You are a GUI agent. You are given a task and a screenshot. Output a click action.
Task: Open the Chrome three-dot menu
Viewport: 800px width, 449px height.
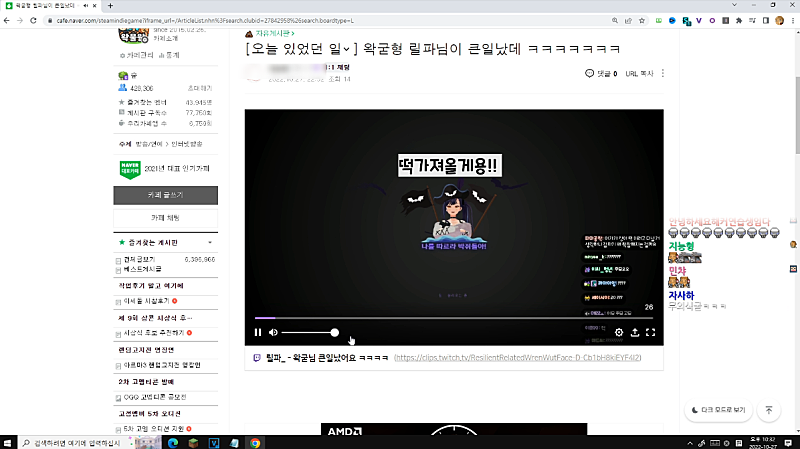pos(793,20)
